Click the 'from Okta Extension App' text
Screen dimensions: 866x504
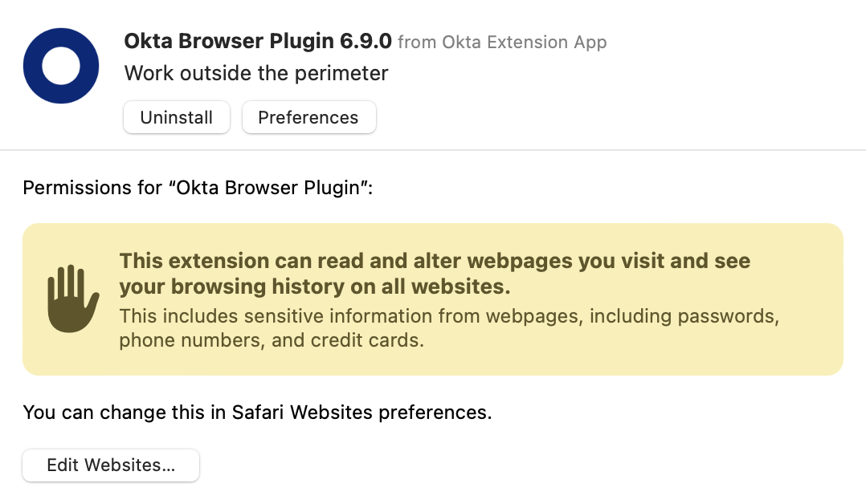click(502, 43)
